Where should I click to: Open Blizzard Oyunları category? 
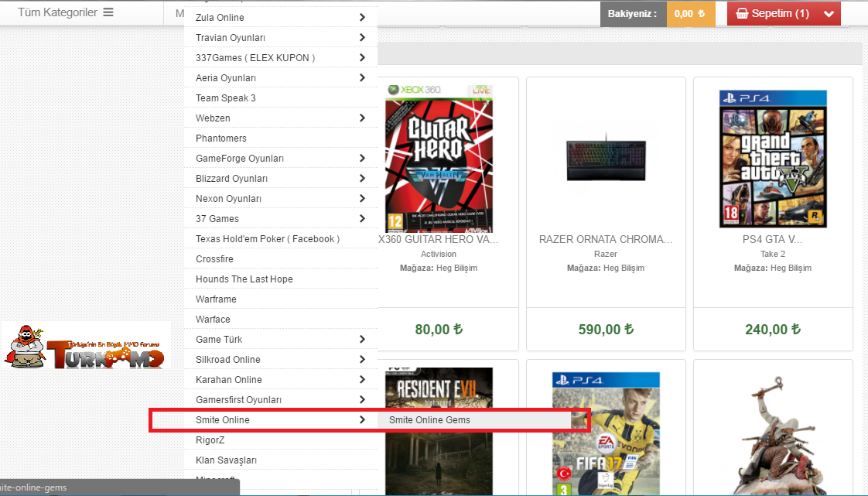(x=231, y=178)
